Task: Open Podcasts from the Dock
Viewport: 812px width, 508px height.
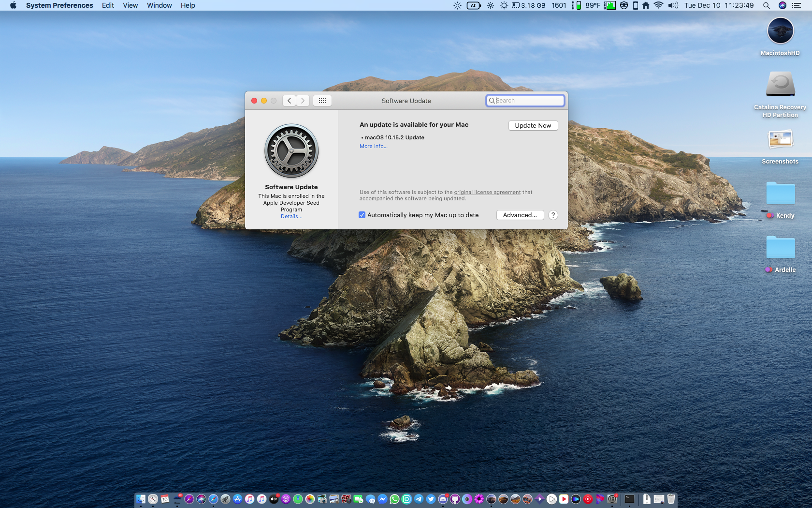Action: (x=286, y=499)
